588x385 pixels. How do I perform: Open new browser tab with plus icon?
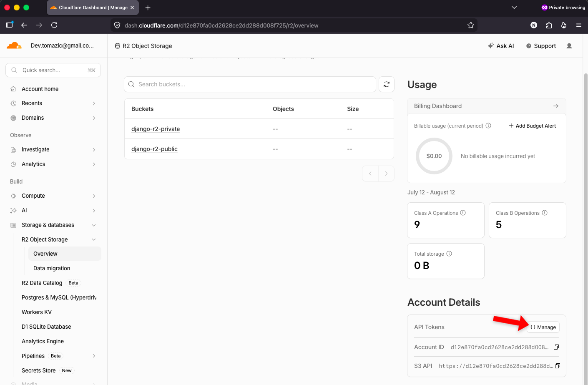click(x=148, y=8)
